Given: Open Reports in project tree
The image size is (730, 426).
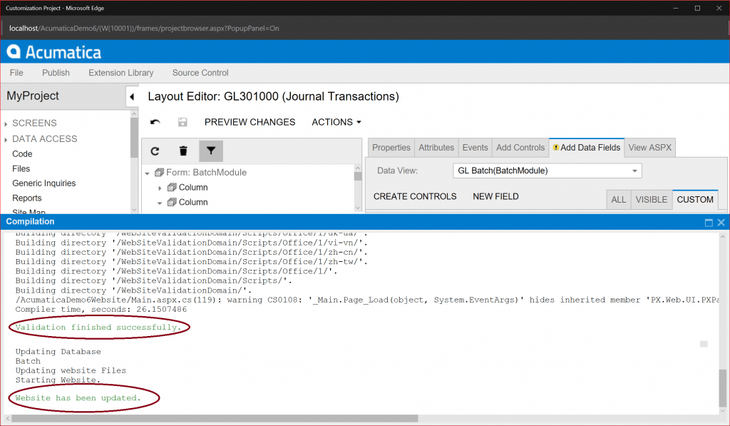Looking at the screenshot, I should pos(27,198).
